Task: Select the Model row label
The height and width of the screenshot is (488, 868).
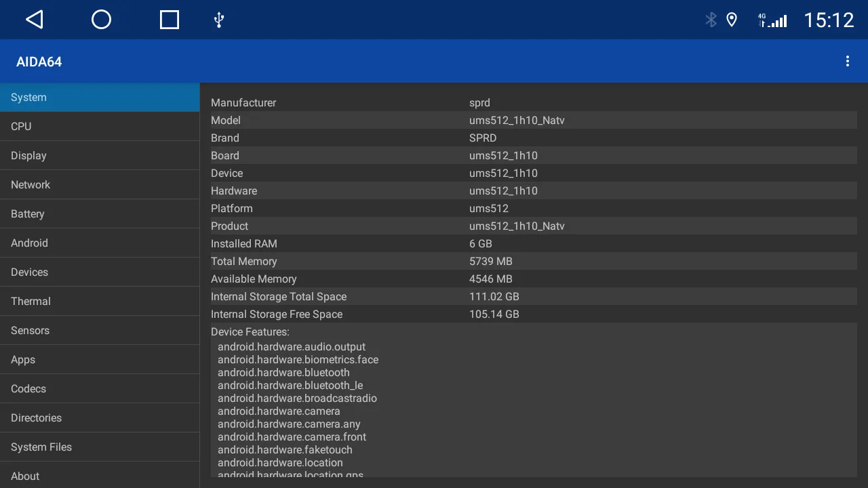Action: 226,121
